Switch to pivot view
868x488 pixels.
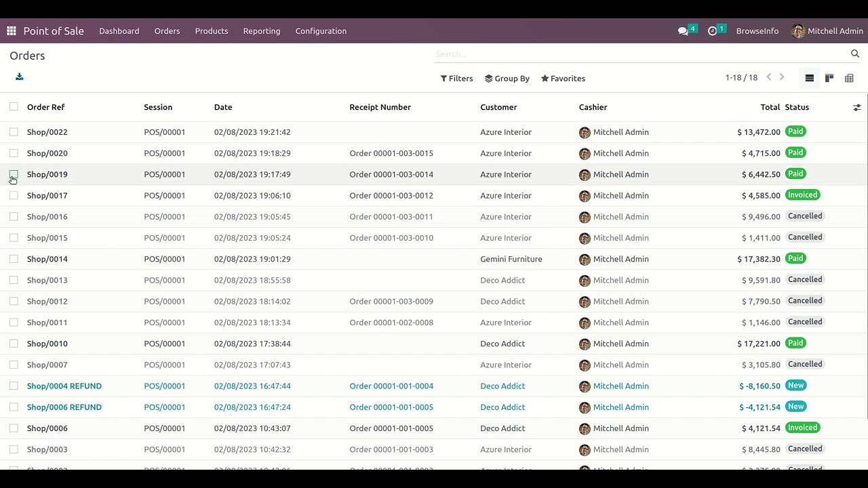[x=849, y=78]
